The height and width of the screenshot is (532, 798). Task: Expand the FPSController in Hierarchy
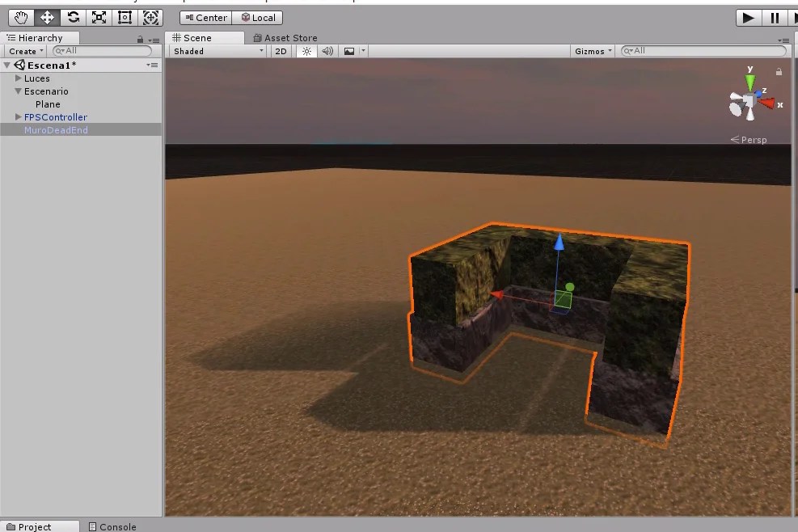tap(18, 116)
